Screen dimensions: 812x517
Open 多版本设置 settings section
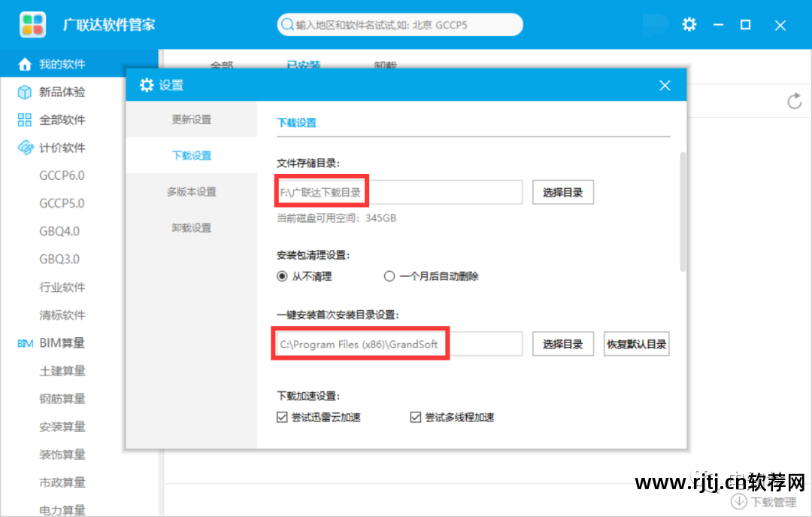[x=192, y=192]
